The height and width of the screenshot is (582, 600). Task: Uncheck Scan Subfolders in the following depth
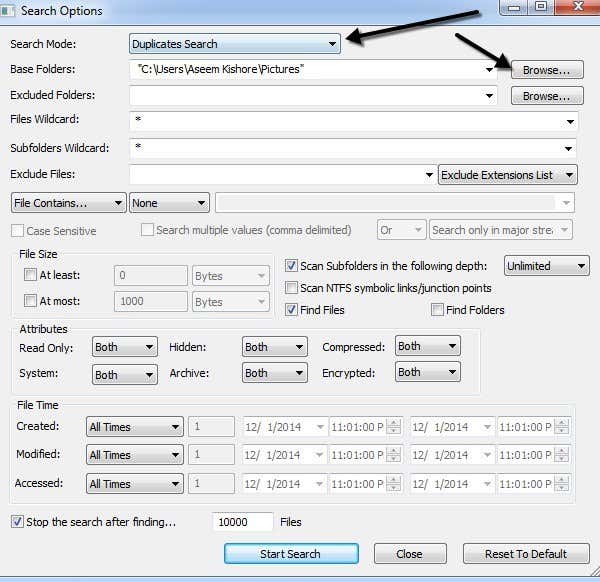coord(291,265)
